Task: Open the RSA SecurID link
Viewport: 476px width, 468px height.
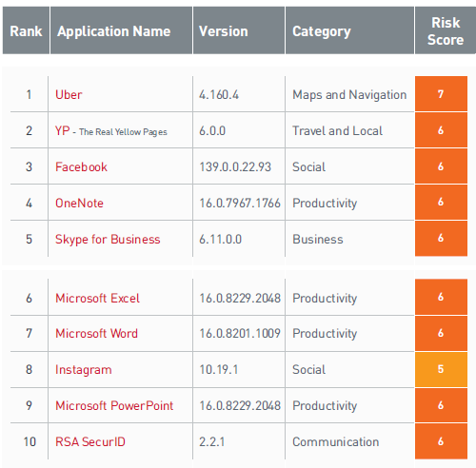Action: (90, 441)
